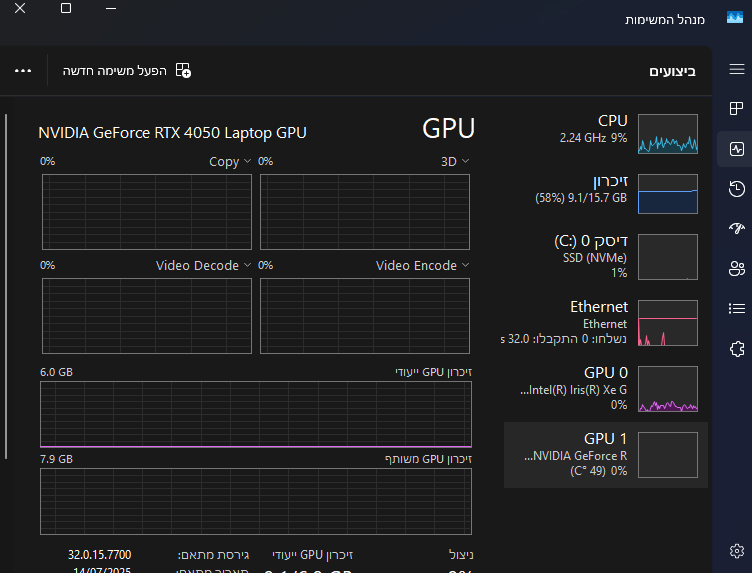Open Task Manager settings gear
This screenshot has height=573, width=752.
pos(737,551)
